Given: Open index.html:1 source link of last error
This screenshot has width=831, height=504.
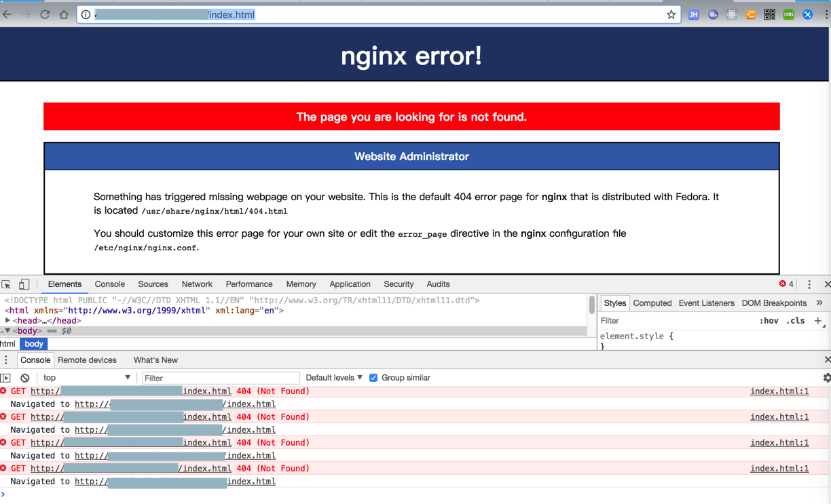Looking at the screenshot, I should point(779,469).
